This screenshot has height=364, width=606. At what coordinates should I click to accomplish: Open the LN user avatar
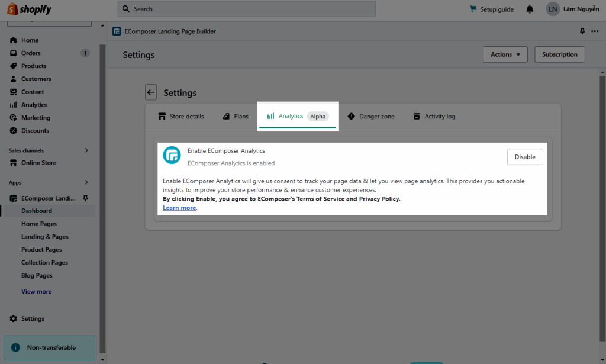tap(553, 9)
